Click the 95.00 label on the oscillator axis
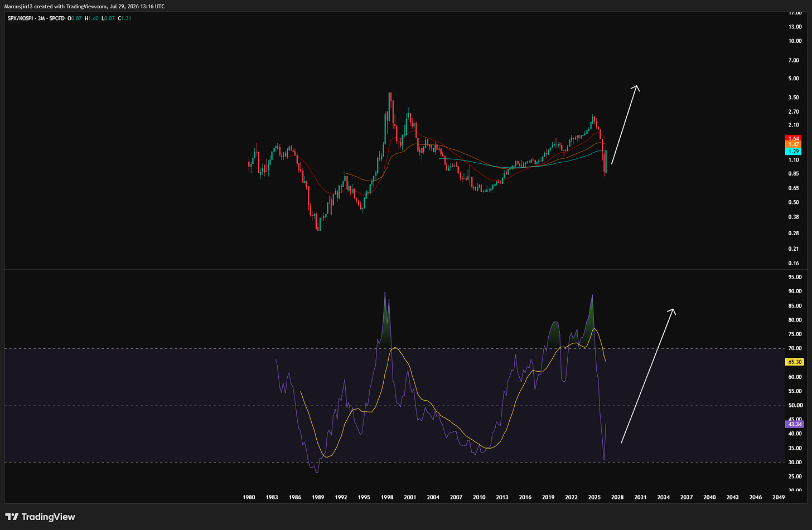This screenshot has width=812, height=530. pos(795,277)
